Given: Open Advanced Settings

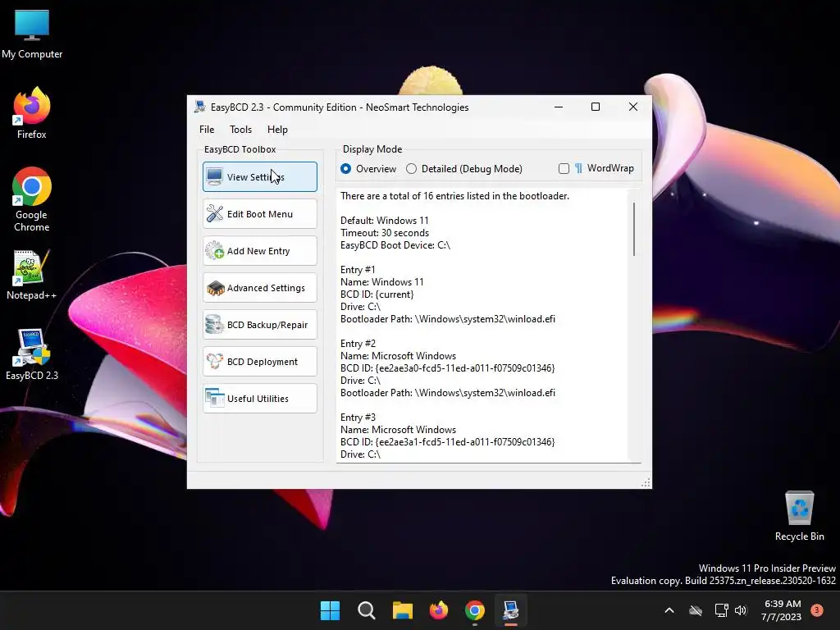Looking at the screenshot, I should tap(260, 288).
